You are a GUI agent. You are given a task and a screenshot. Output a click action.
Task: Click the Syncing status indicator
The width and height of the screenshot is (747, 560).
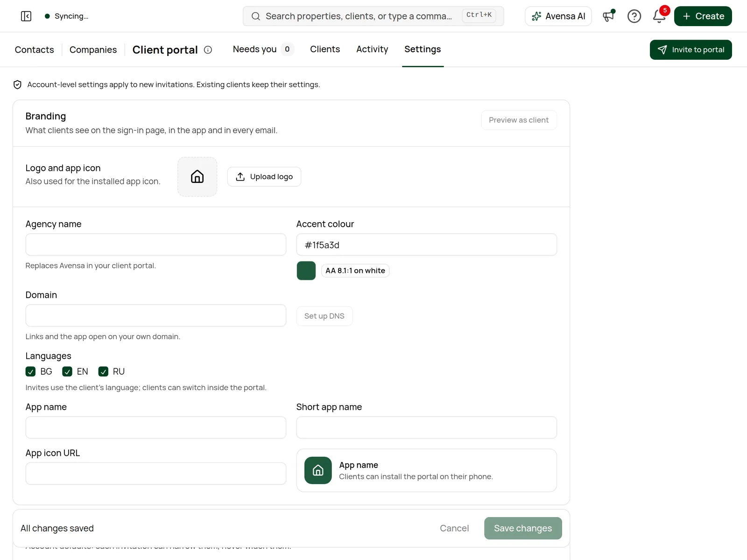pos(66,16)
